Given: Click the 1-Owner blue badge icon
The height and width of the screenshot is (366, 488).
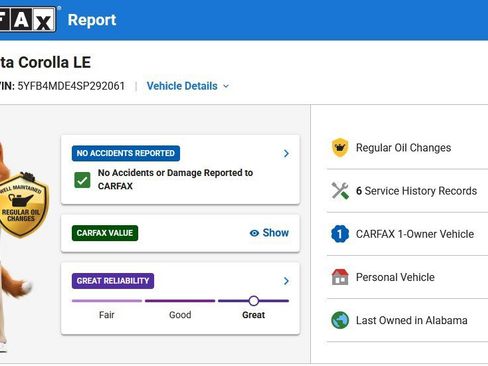Looking at the screenshot, I should point(340,234).
